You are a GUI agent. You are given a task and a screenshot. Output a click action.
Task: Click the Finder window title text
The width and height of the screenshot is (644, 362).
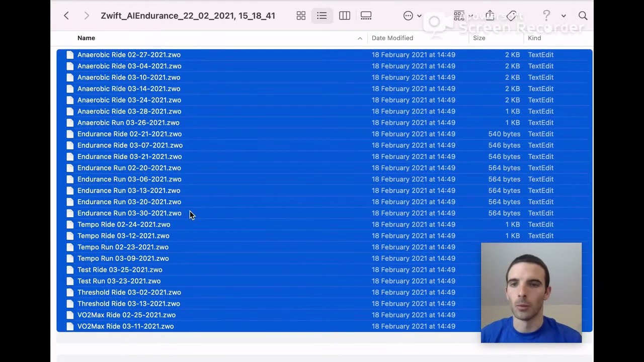(188, 16)
